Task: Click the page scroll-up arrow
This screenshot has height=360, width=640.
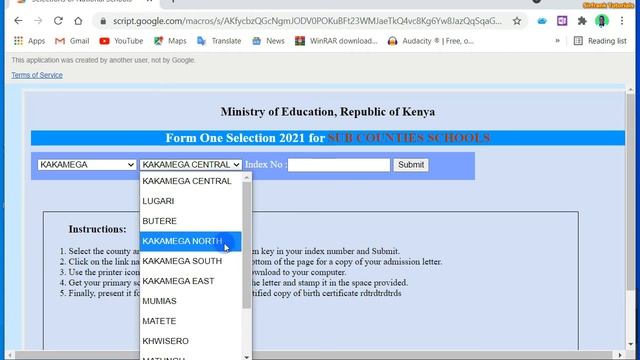Action: [631, 89]
